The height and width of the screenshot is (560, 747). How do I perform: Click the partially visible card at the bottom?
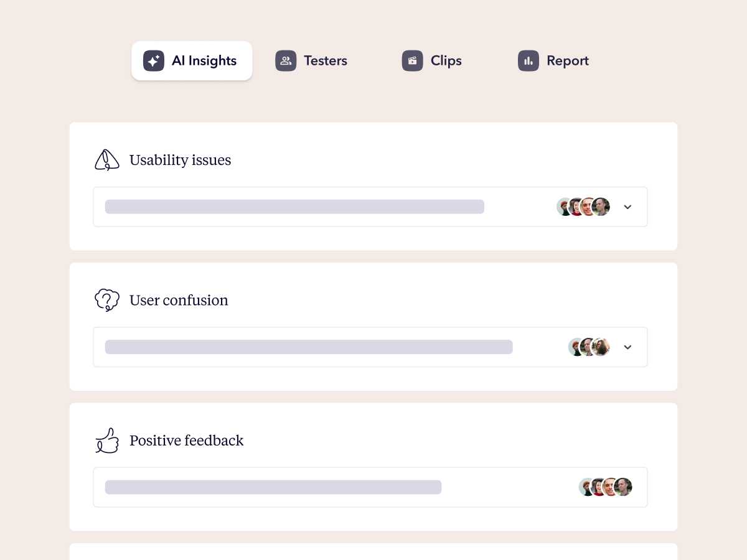tap(374, 554)
